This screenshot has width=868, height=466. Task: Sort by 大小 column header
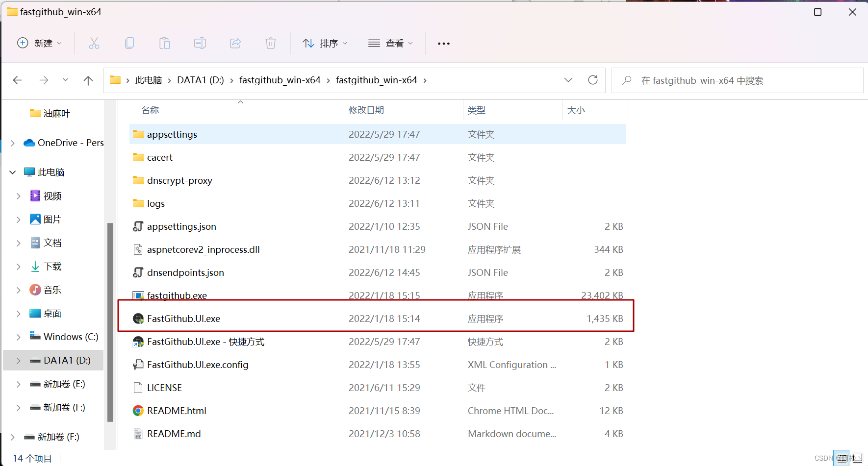coord(576,110)
